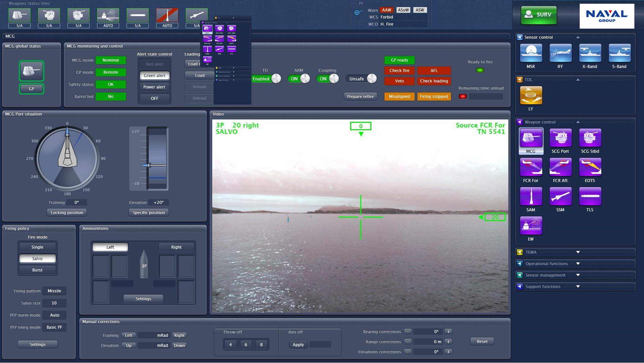Click the LY tactical data link icon
Image resolution: width=644 pixels, height=363 pixels.
531,95
